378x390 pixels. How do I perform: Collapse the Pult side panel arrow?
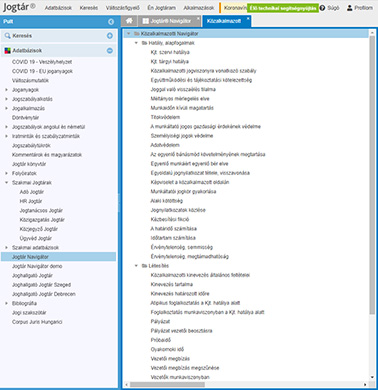click(x=111, y=22)
